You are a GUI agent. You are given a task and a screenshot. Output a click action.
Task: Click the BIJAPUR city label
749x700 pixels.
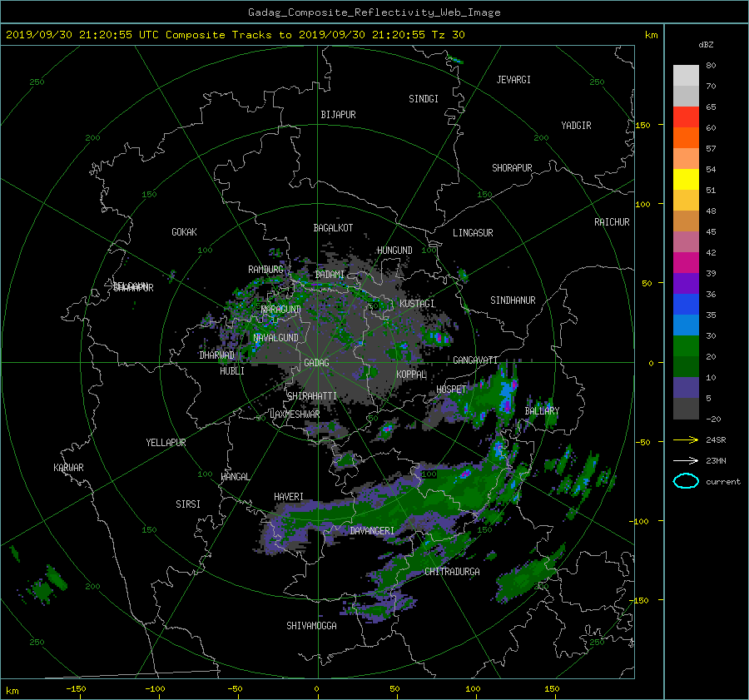click(338, 115)
